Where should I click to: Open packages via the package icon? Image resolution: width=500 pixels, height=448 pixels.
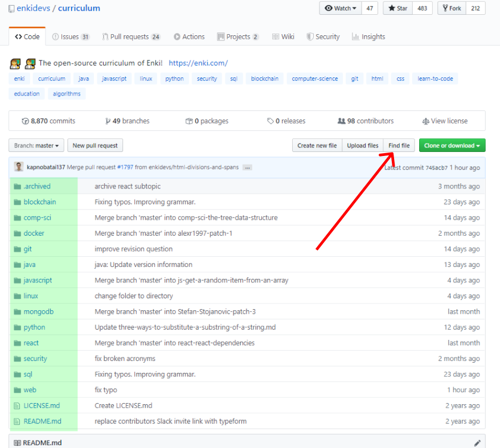(188, 121)
